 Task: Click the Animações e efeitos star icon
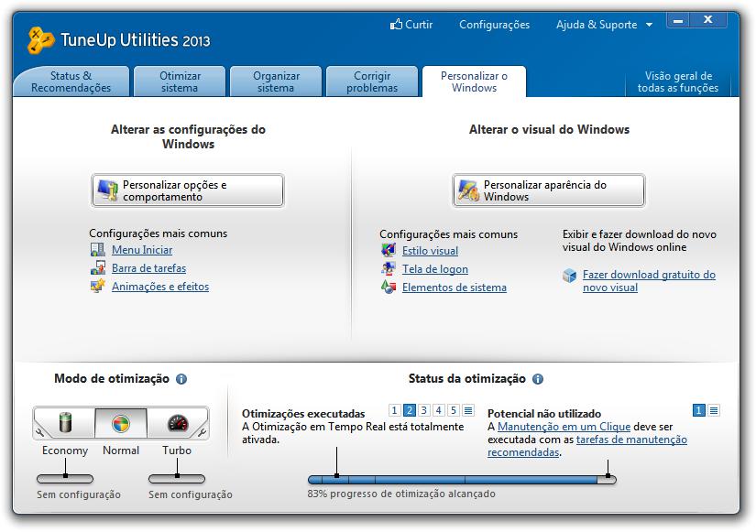point(98,287)
